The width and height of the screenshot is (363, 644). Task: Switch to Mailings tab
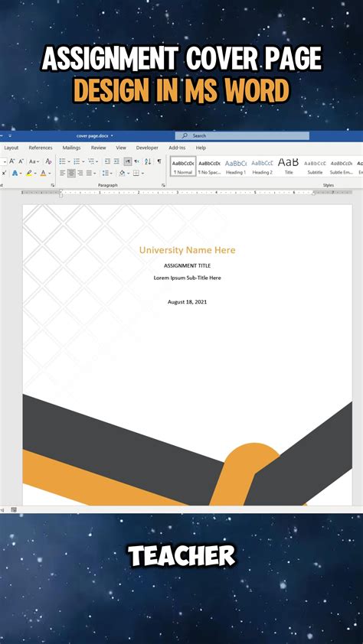tap(71, 148)
